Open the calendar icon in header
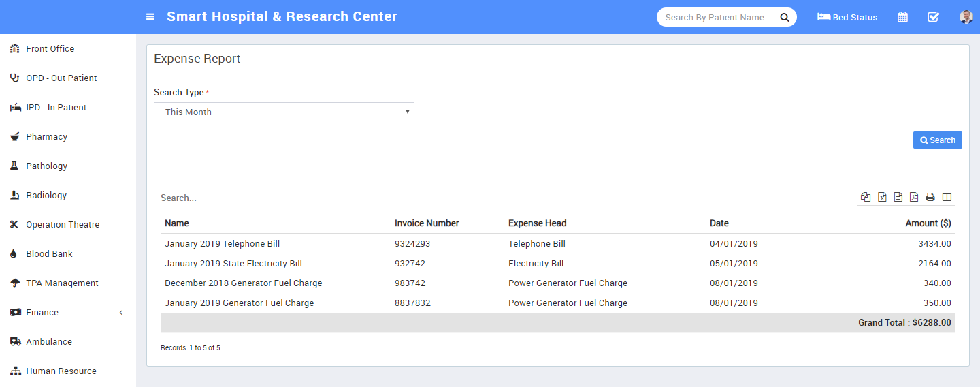980x387 pixels. (902, 17)
